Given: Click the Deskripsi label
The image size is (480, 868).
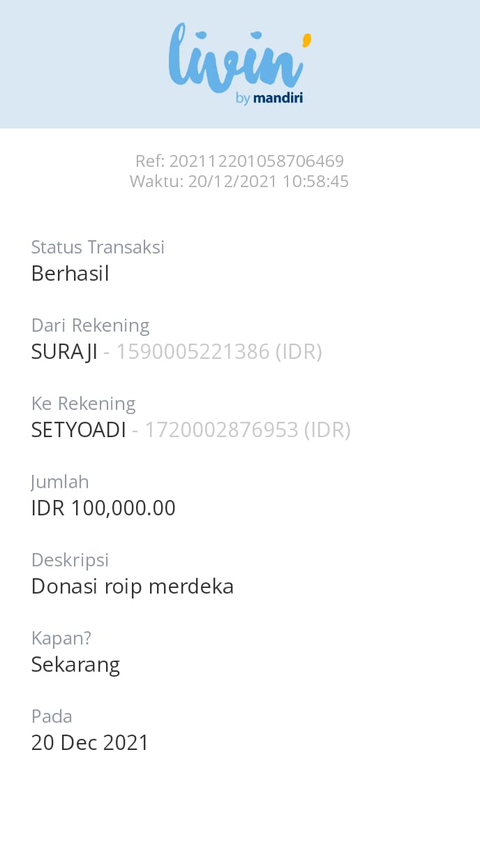Looking at the screenshot, I should tap(70, 560).
